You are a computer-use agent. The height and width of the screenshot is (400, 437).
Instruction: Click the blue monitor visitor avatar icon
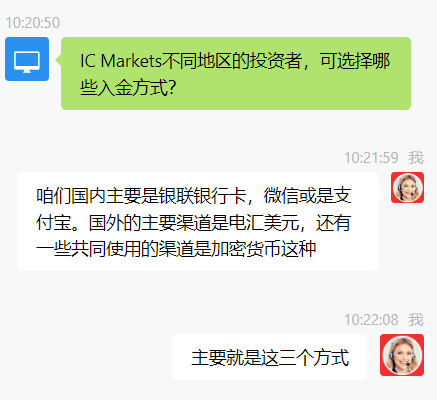point(27,59)
